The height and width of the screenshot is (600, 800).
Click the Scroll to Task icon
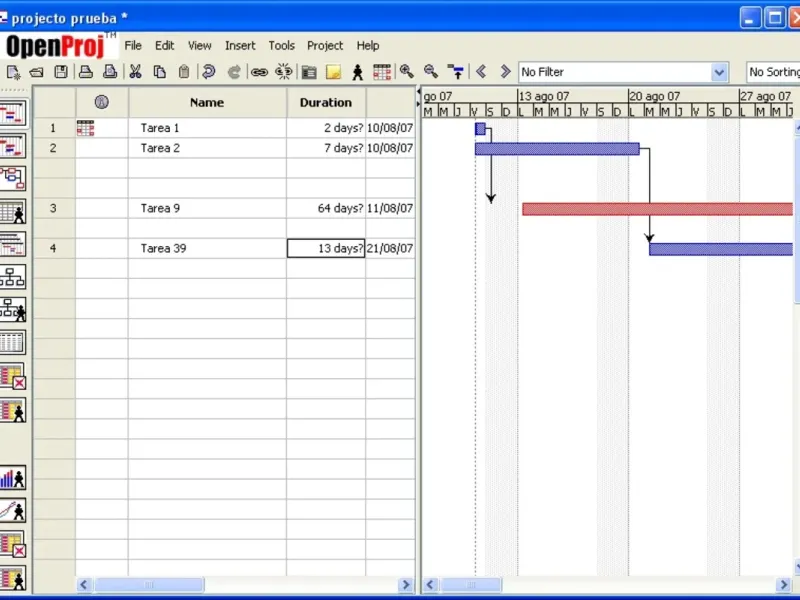click(456, 72)
